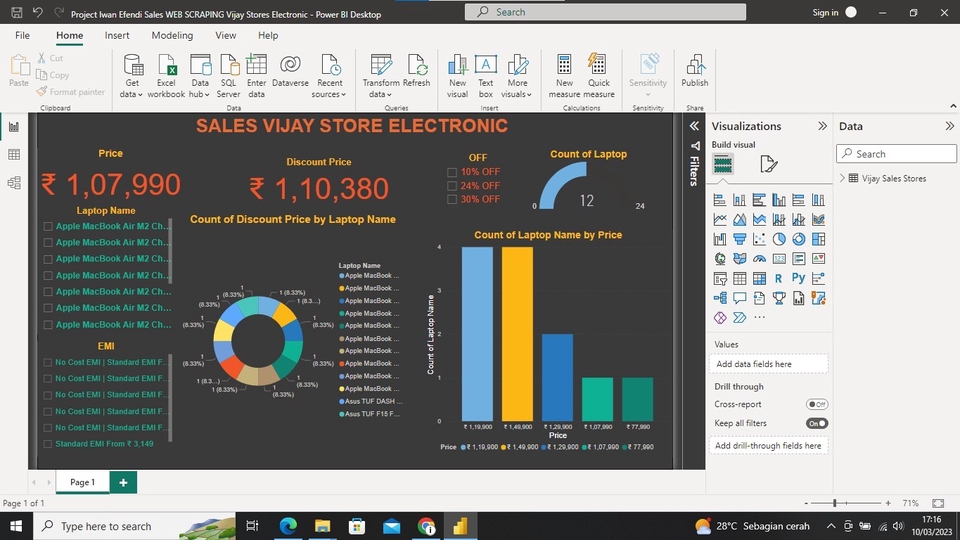Open the Help ribbon tab
Viewport: 960px width, 540px height.
(268, 36)
